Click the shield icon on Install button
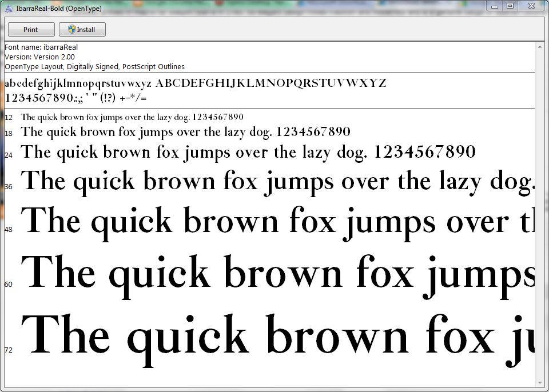 click(72, 29)
